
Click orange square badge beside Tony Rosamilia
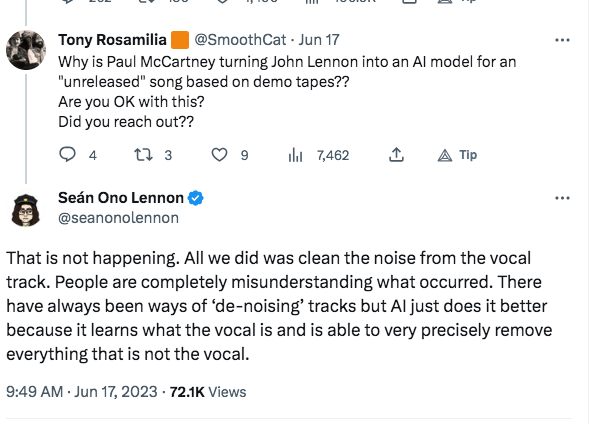180,41
